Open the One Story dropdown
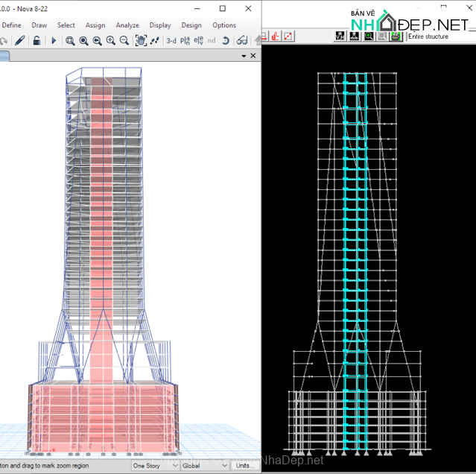 (x=155, y=466)
